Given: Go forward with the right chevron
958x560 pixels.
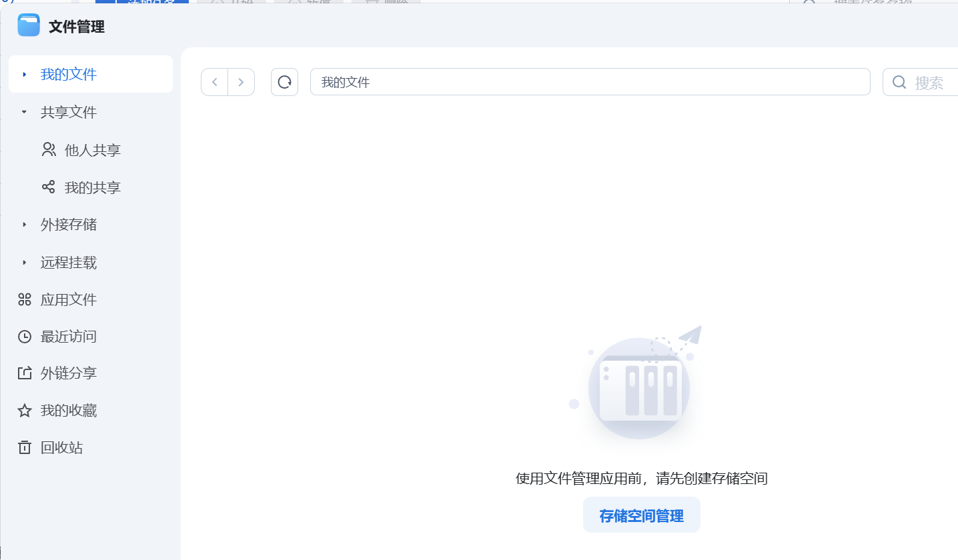Looking at the screenshot, I should [x=241, y=82].
